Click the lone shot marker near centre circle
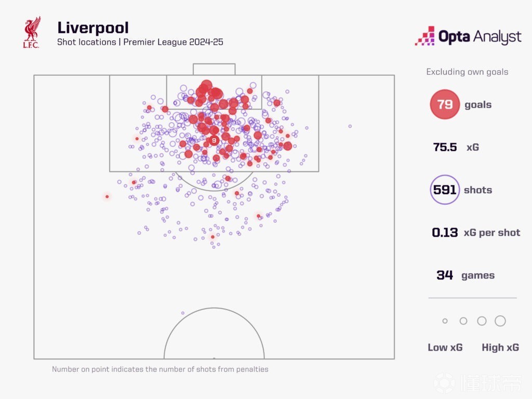Image resolution: width=532 pixels, height=399 pixels. tap(183, 313)
